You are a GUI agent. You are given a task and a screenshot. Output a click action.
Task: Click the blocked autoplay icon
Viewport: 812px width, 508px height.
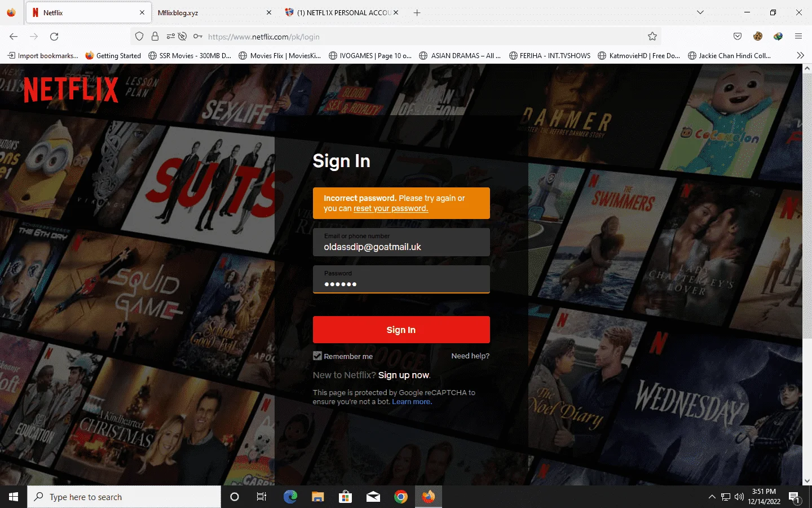point(182,37)
